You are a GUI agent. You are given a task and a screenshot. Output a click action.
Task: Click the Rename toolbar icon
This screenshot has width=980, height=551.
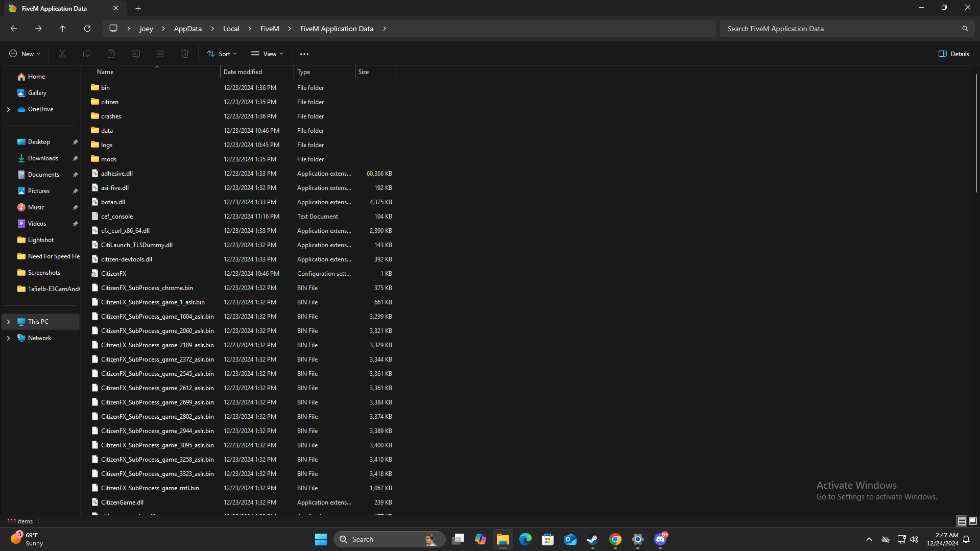point(136,54)
